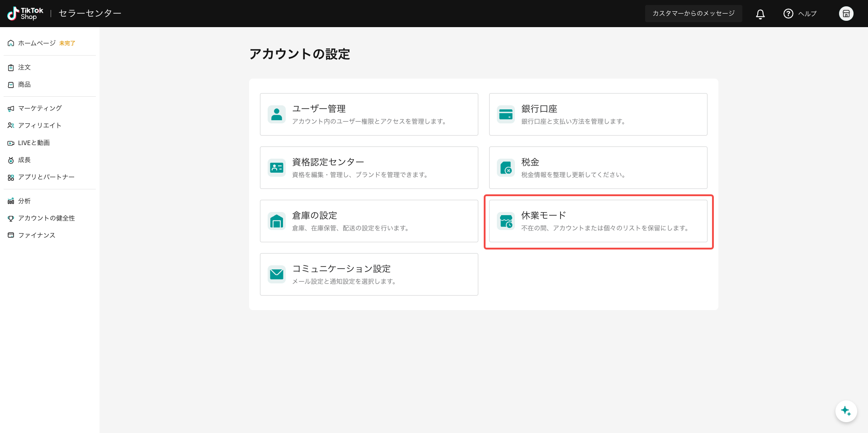The height and width of the screenshot is (433, 868).
Task: Click the home icon in sidebar
Action: [x=11, y=43]
